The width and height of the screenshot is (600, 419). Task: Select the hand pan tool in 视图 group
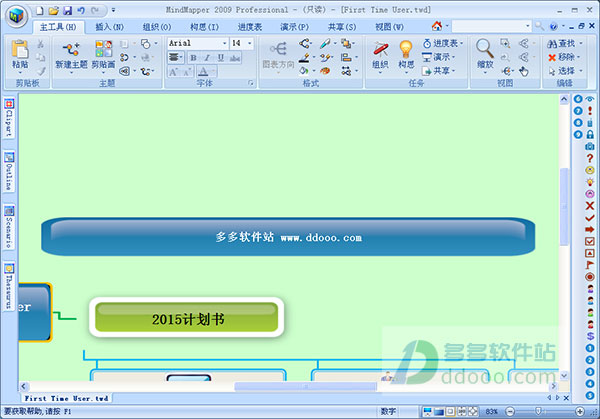523,71
